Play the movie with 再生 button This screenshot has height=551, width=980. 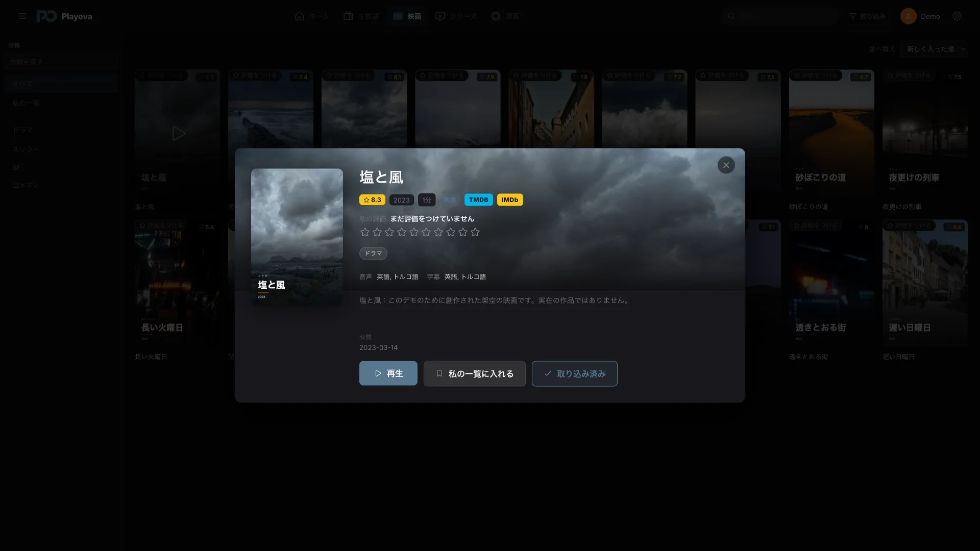coord(388,373)
